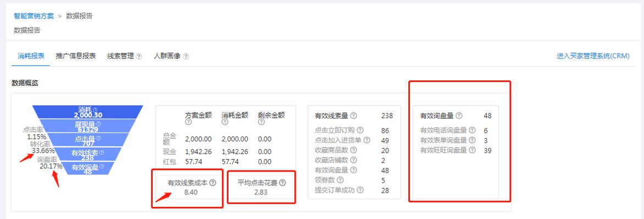Show help for 有效线索量 heading
Image resolution: width=644 pixels, height=219 pixels.
(x=353, y=116)
